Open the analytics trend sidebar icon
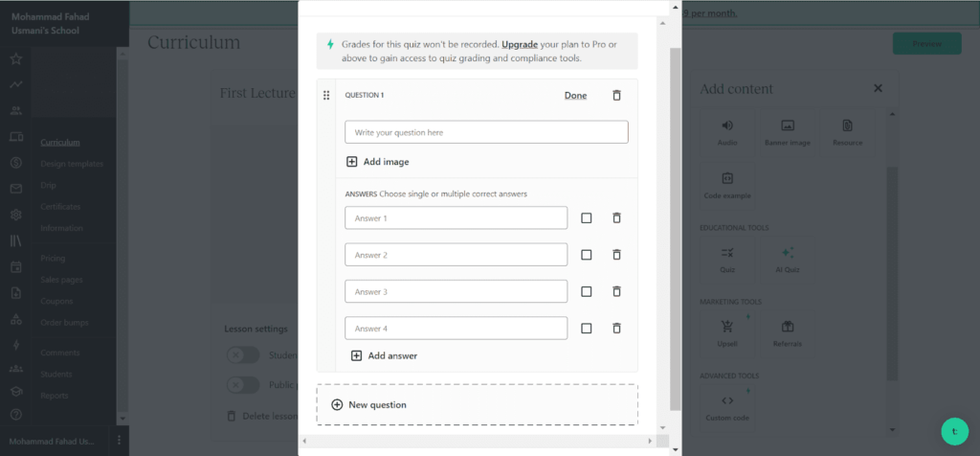 (16, 85)
